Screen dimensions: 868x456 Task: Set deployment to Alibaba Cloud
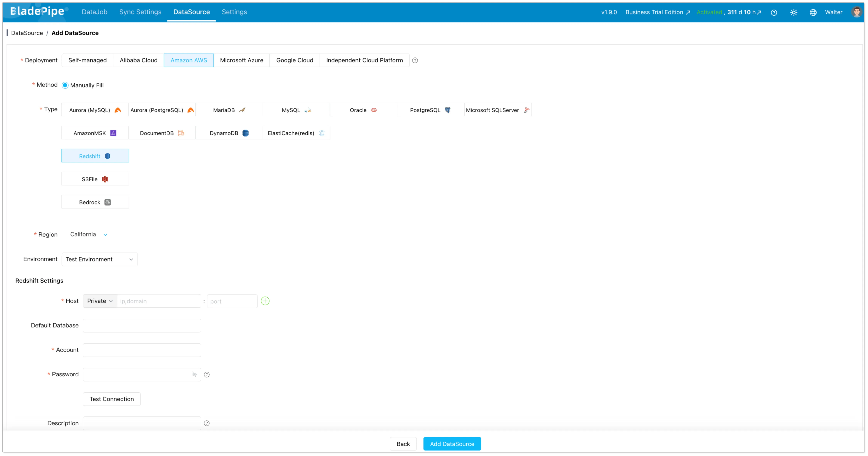(138, 60)
